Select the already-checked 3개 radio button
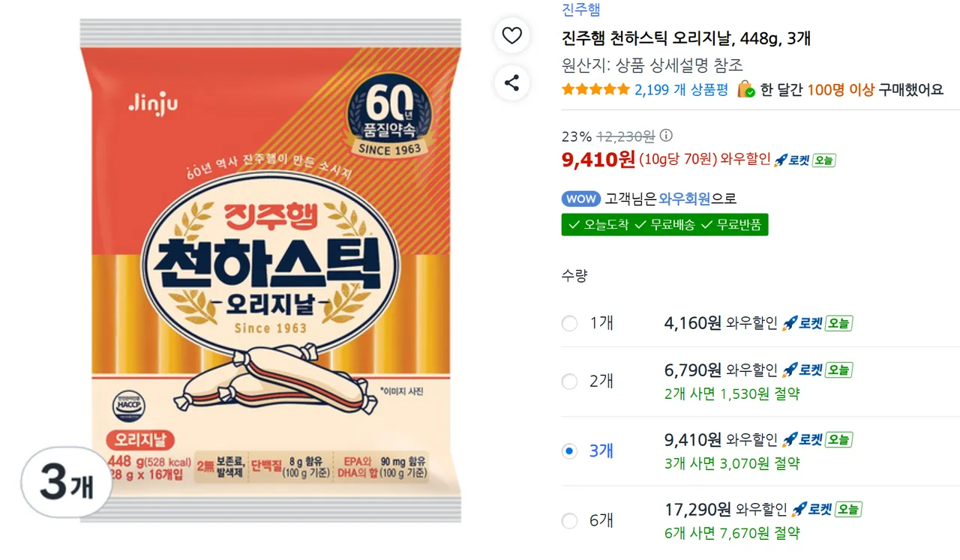This screenshot has height=560, width=960. point(570,451)
